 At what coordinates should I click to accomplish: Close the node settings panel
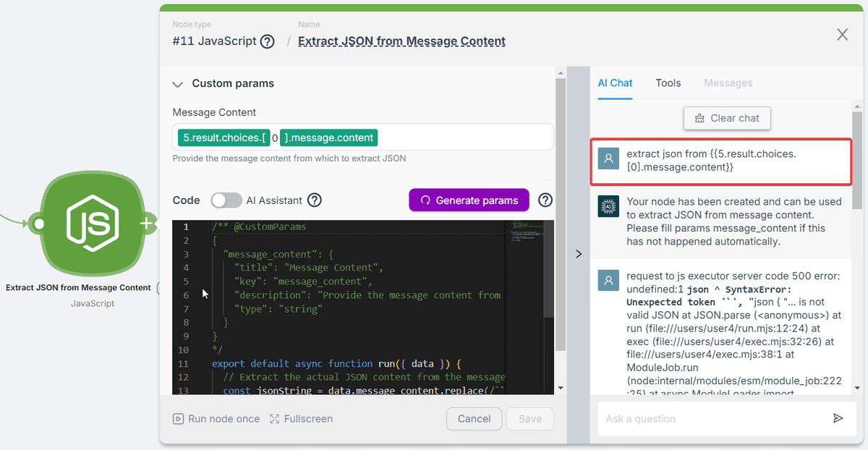(x=842, y=35)
